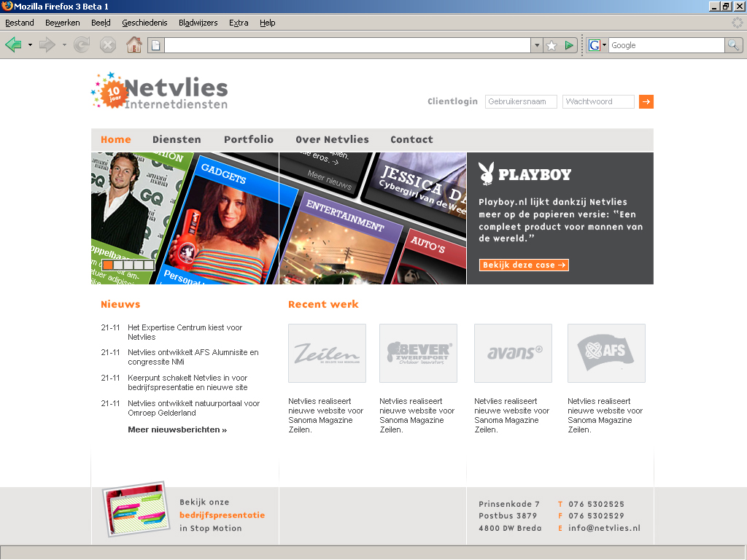This screenshot has width=747, height=560.
Task: Open the Contact navigation tab
Action: (x=411, y=139)
